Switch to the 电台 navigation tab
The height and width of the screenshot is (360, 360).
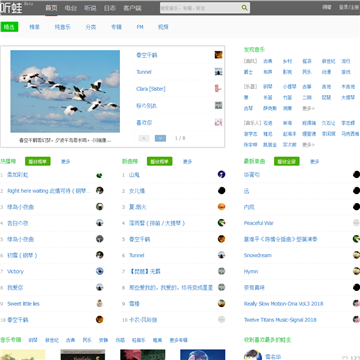(71, 8)
